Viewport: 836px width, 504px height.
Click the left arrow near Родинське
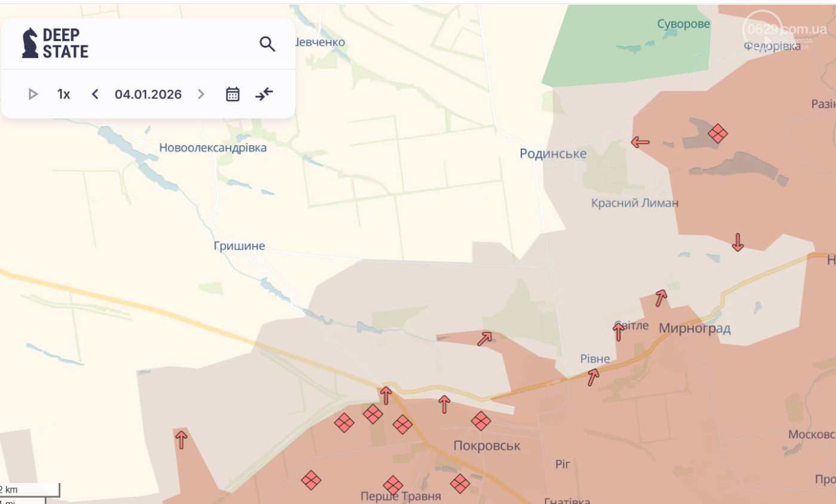(x=640, y=142)
